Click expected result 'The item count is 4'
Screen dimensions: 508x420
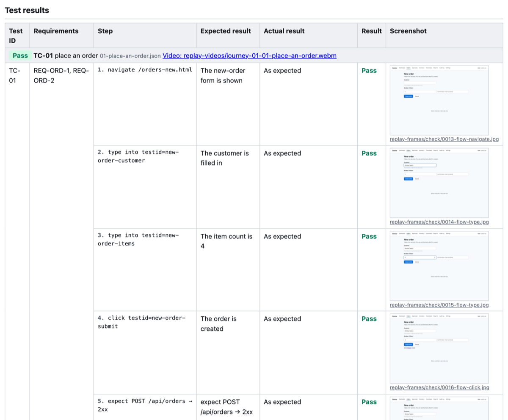[226, 241]
